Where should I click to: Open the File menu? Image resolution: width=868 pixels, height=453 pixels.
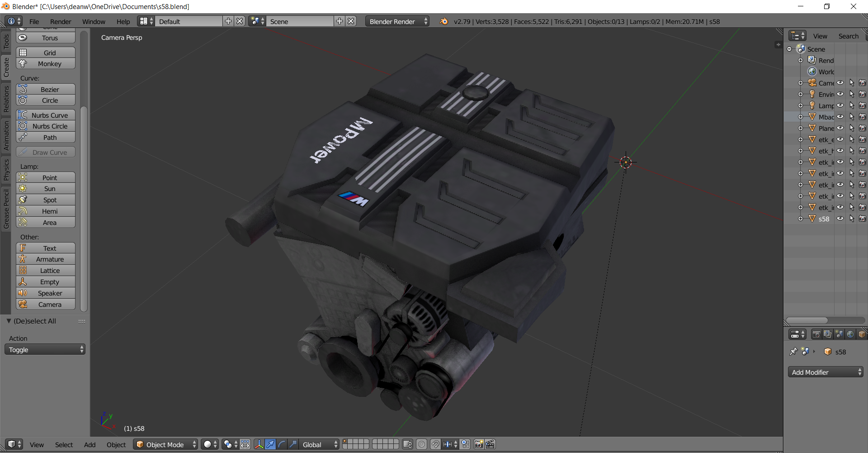point(34,22)
